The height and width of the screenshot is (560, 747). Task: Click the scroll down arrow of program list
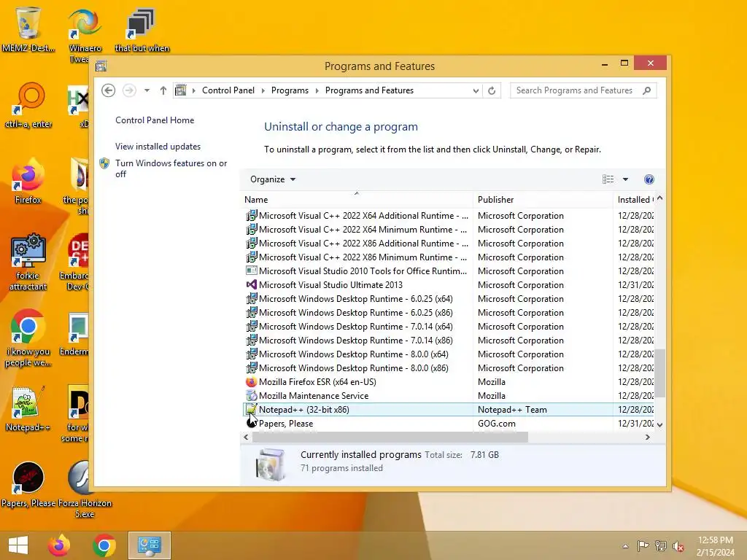pyautogui.click(x=659, y=425)
